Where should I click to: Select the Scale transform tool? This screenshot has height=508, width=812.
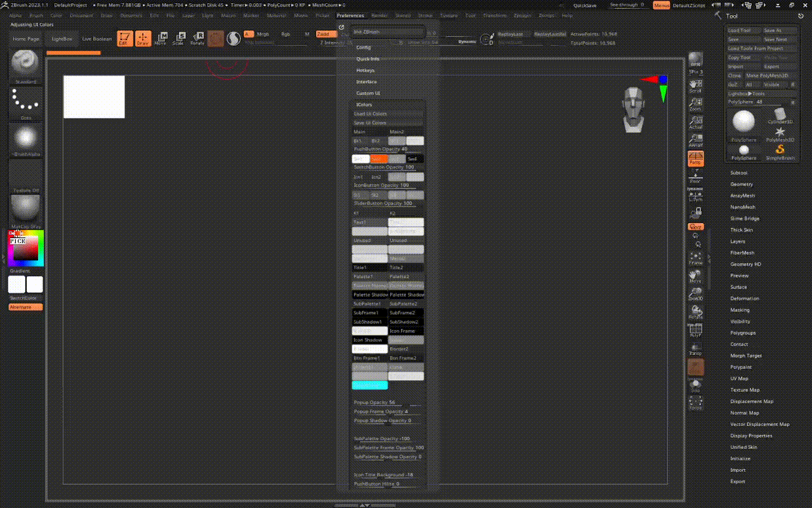click(x=178, y=38)
